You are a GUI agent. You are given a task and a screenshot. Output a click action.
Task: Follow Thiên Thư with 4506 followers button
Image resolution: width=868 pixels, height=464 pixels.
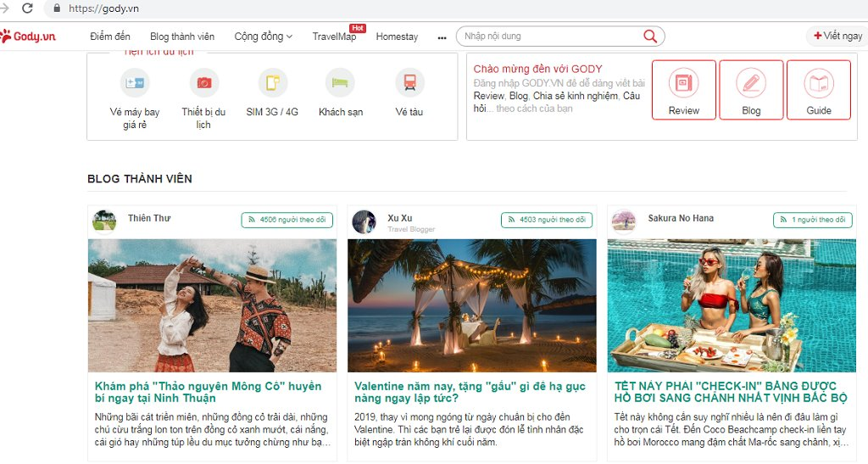287,220
